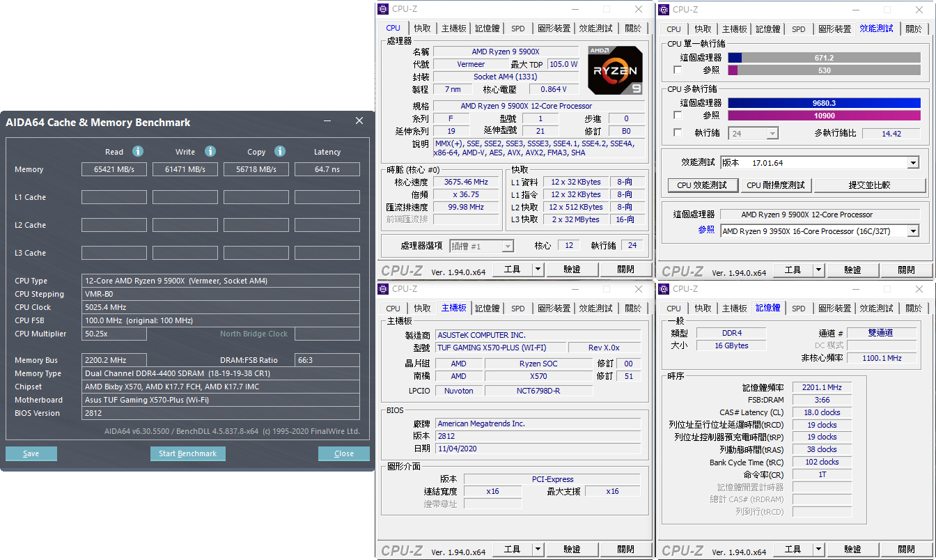Viewport: 936px width, 560px height.
Task: Expand 工具 arrow in CPU-Z CPU window
Action: click(538, 269)
